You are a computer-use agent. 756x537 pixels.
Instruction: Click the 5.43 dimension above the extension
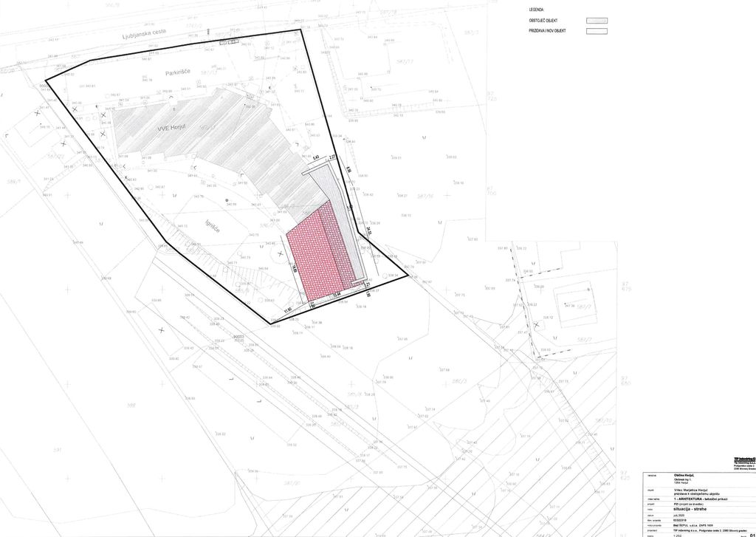tap(316, 157)
